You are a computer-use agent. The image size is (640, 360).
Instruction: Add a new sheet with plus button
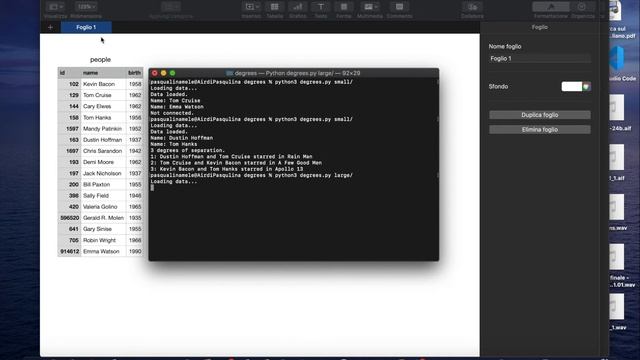coord(50,27)
